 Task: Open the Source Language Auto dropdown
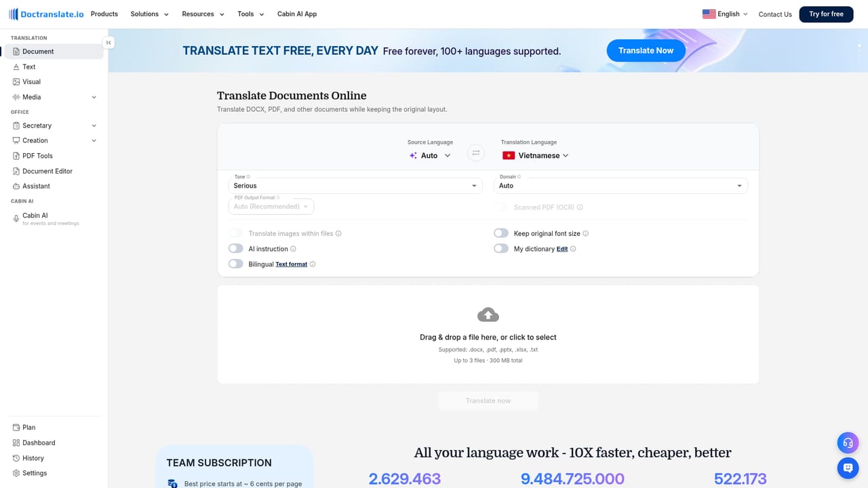click(x=430, y=155)
